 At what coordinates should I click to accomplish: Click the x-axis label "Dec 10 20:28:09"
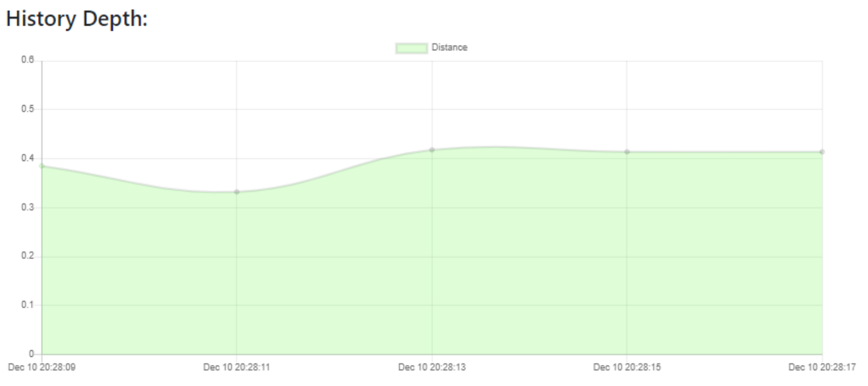tap(42, 367)
